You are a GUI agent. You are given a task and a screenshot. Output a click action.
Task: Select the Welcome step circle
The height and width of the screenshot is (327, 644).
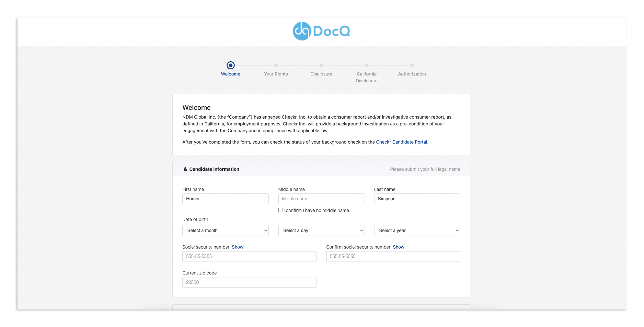pyautogui.click(x=231, y=65)
